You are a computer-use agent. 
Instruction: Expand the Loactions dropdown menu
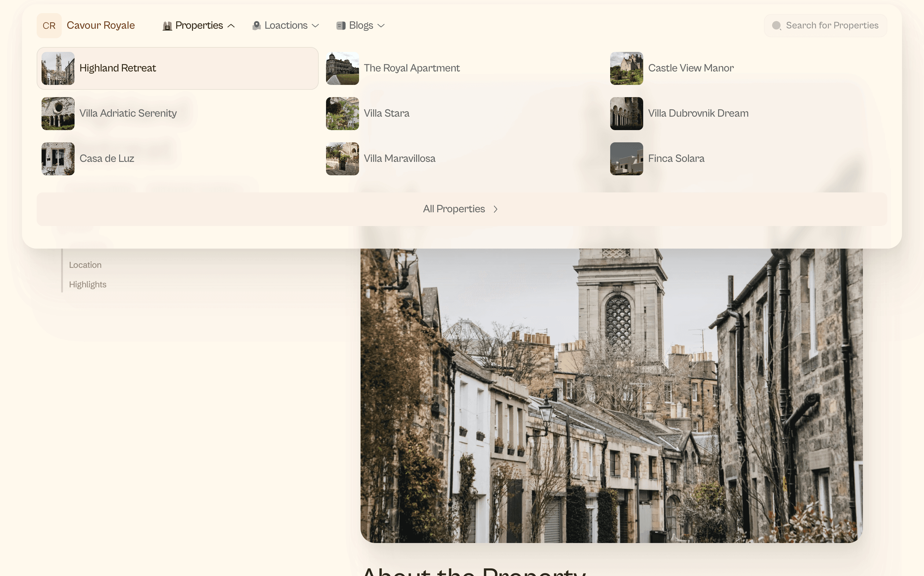286,26
